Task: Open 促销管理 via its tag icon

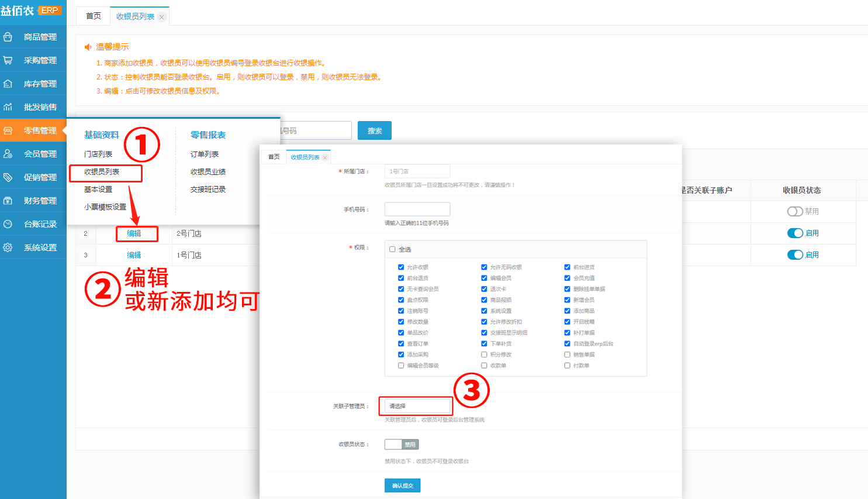Action: tap(8, 177)
